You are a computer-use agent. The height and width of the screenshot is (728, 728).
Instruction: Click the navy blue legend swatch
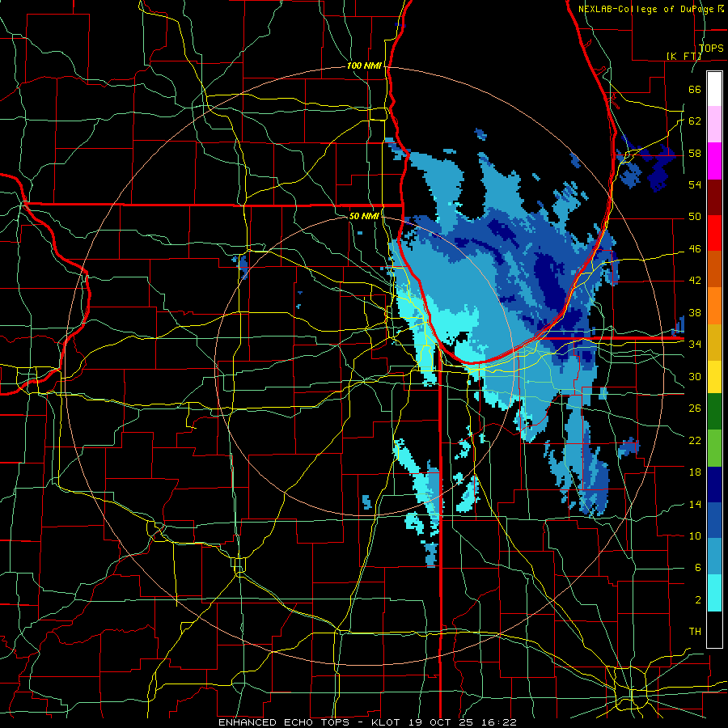pos(714,485)
